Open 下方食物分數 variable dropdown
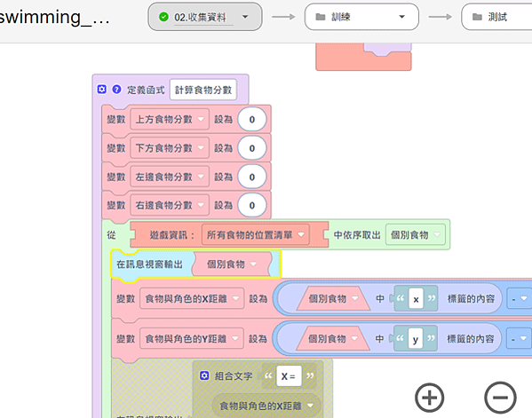 click(x=170, y=148)
